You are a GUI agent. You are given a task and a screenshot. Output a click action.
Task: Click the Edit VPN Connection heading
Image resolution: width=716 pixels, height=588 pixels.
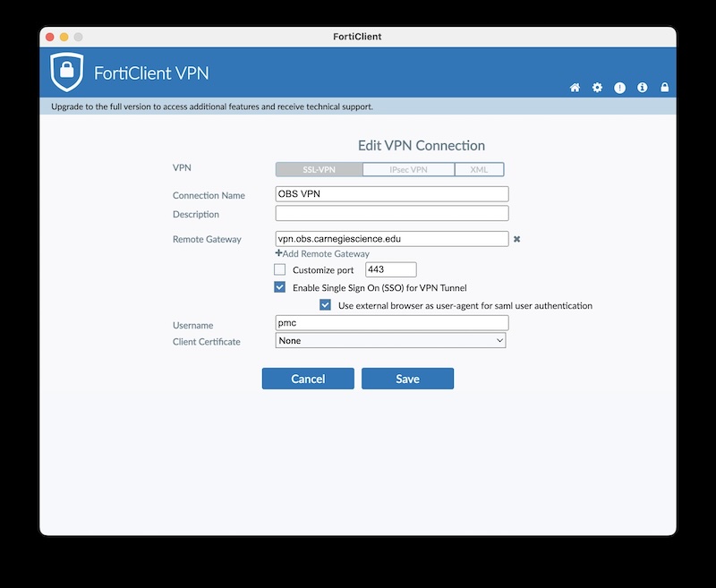point(422,146)
